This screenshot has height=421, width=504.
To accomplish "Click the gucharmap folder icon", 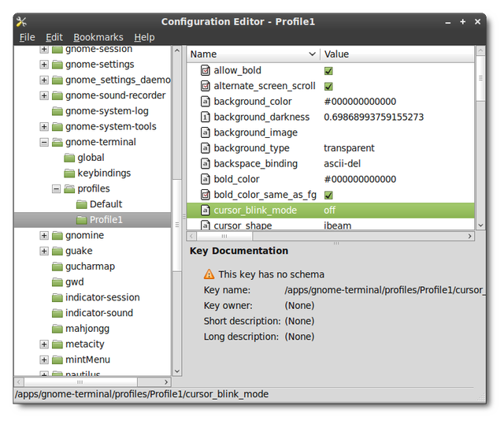I will 57,266.
